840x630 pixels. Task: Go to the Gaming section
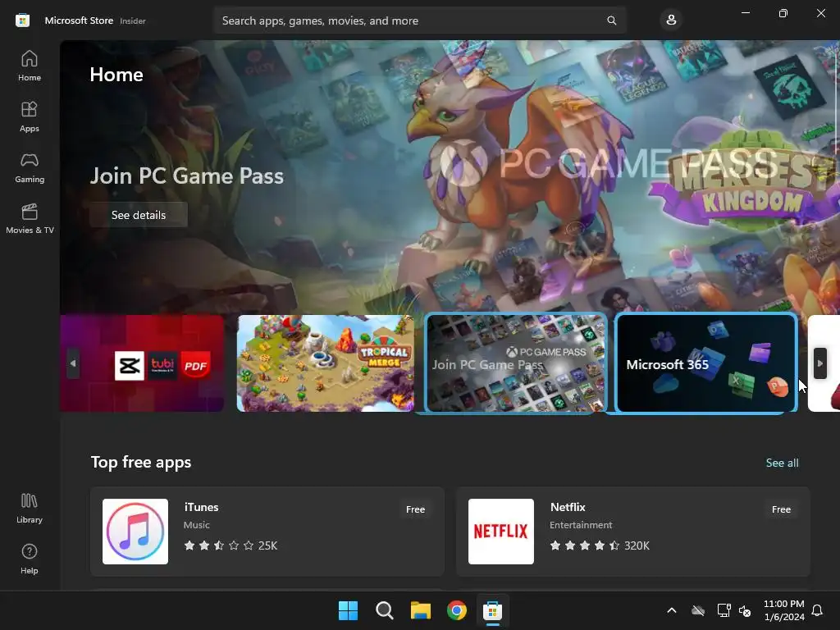point(30,167)
